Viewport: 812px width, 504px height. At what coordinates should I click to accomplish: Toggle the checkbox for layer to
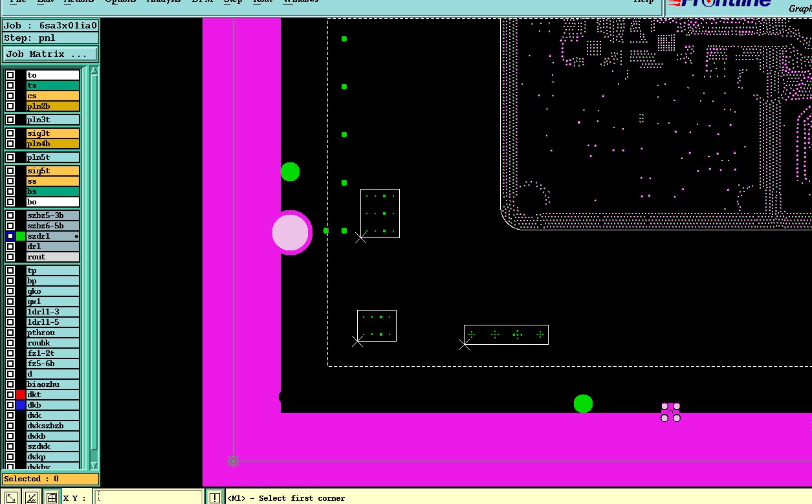(x=10, y=75)
